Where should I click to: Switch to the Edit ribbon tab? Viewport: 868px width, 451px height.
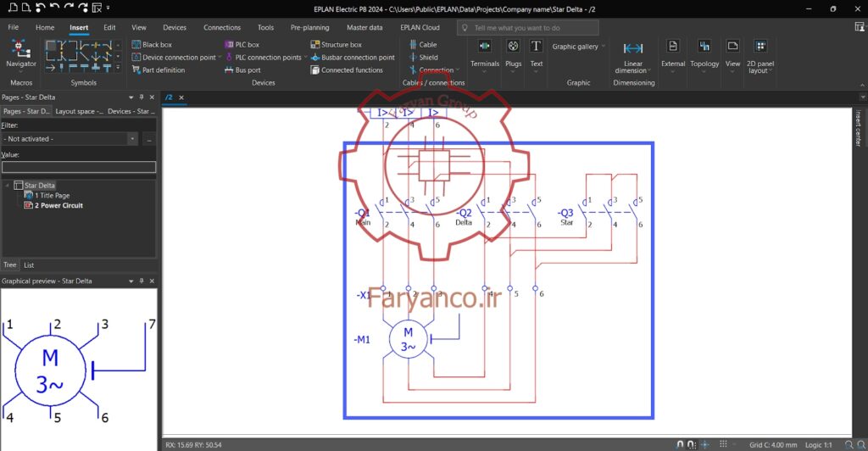point(109,27)
